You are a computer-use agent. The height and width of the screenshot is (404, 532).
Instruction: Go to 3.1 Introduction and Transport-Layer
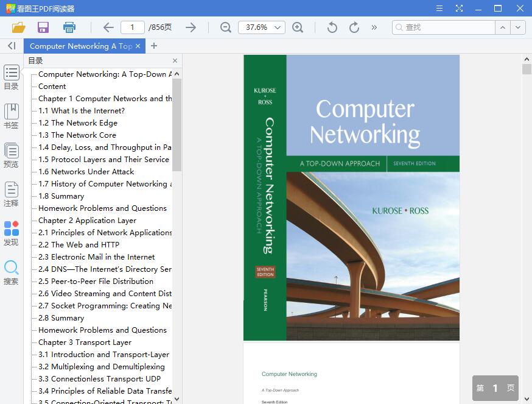pos(103,355)
